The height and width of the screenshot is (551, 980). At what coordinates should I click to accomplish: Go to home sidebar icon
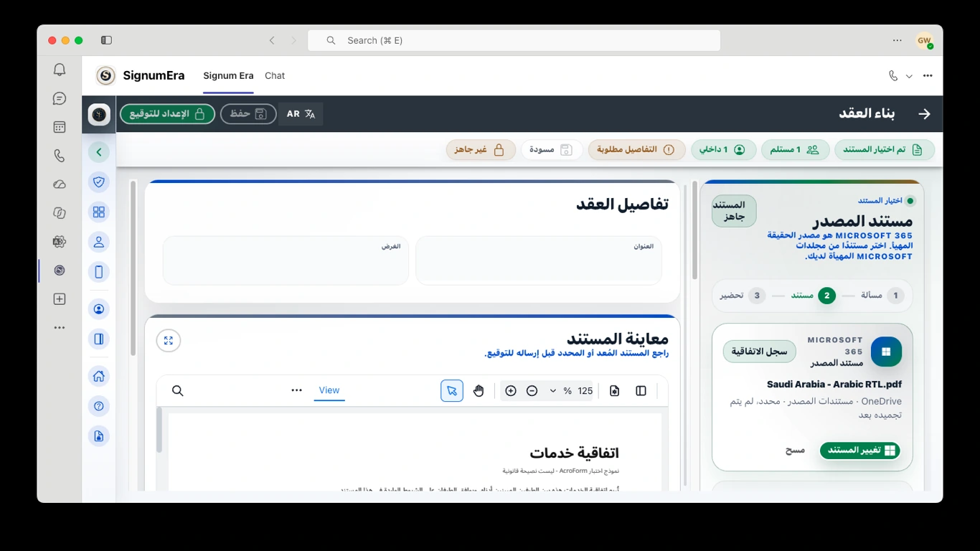99,376
